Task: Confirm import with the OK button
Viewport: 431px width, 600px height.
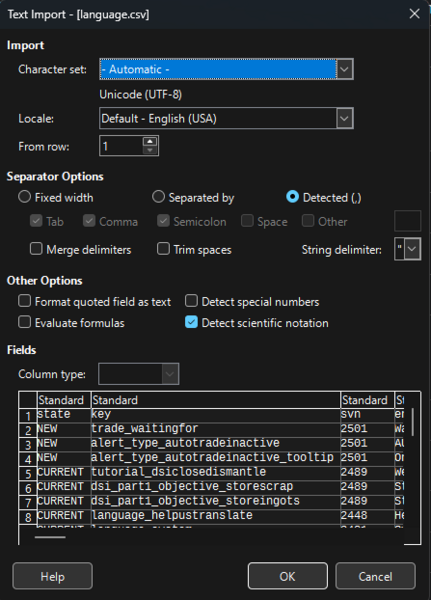Action: (287, 576)
